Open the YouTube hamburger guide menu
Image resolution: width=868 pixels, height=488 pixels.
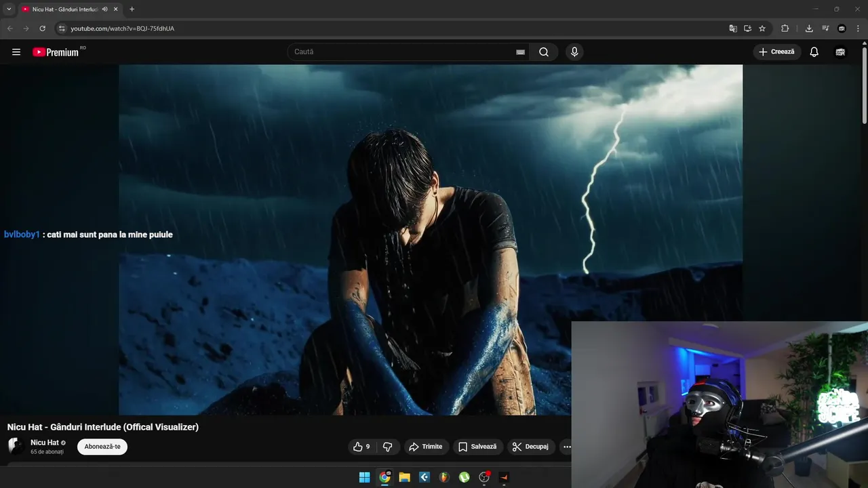pyautogui.click(x=16, y=52)
